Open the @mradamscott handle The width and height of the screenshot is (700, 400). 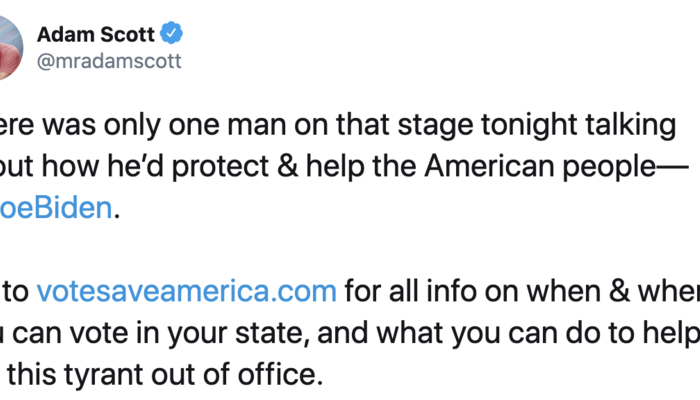click(109, 61)
